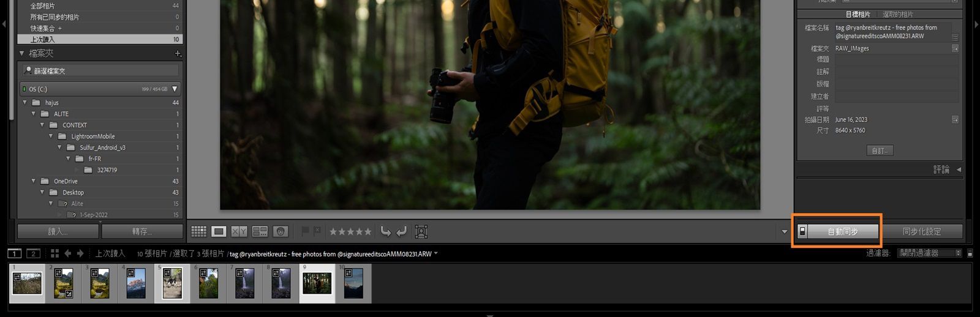Select the 上次讀入 catalog row

coord(101,39)
